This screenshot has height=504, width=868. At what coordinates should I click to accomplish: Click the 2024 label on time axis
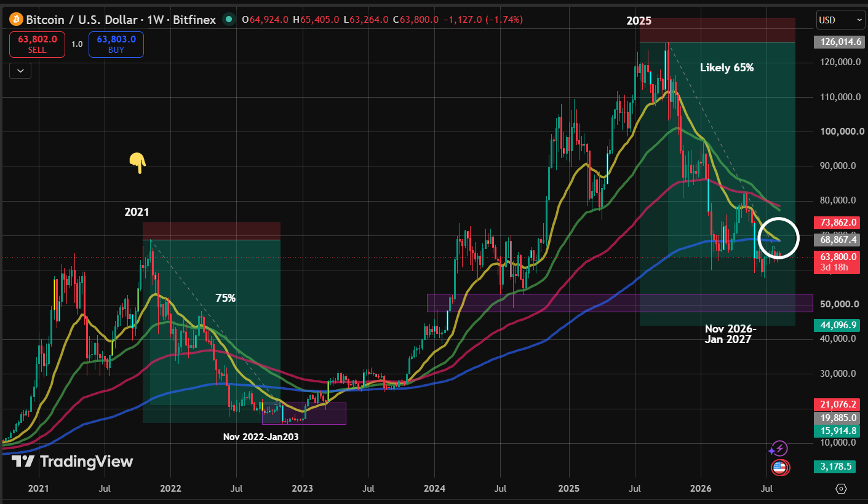coord(434,489)
